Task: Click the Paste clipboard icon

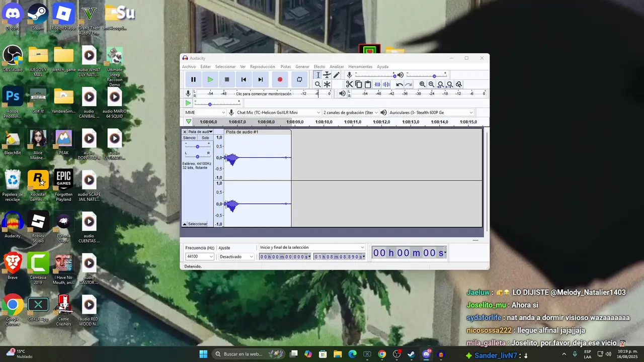Action: point(368,84)
